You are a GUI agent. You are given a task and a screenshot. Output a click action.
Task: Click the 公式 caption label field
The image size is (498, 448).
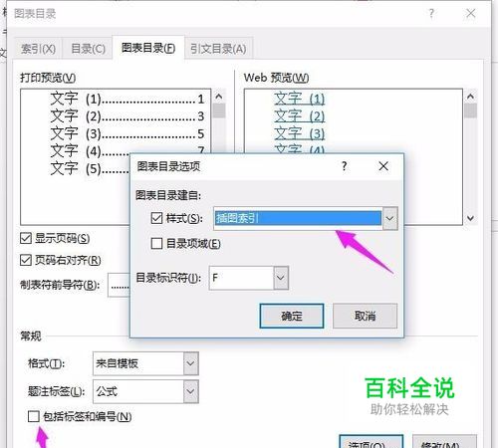(138, 391)
